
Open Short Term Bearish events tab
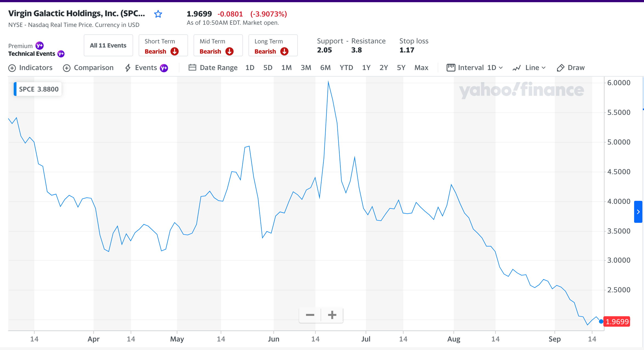(163, 46)
